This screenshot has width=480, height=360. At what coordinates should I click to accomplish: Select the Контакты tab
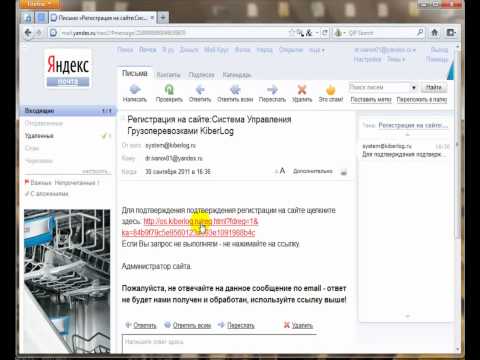point(168,75)
